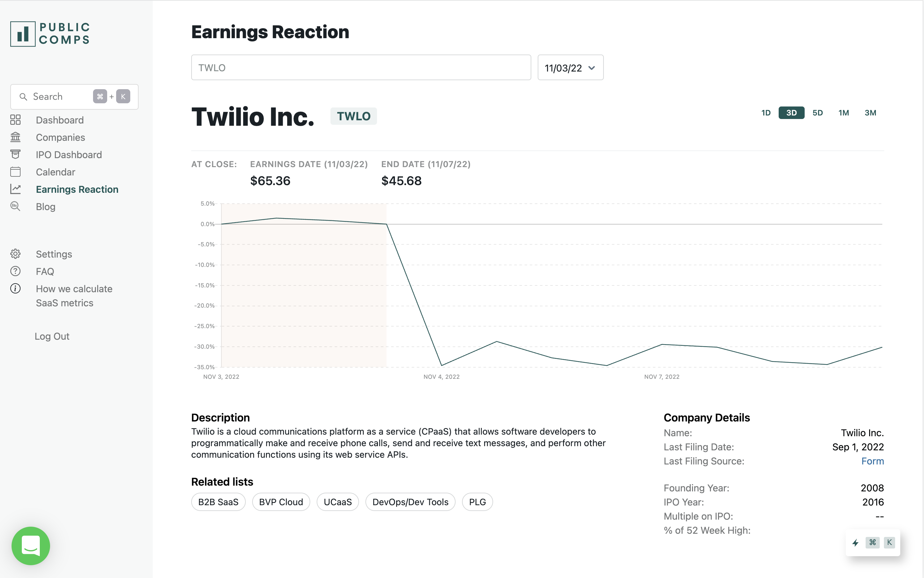
Task: Click the Settings gear icon
Action: 15,254
